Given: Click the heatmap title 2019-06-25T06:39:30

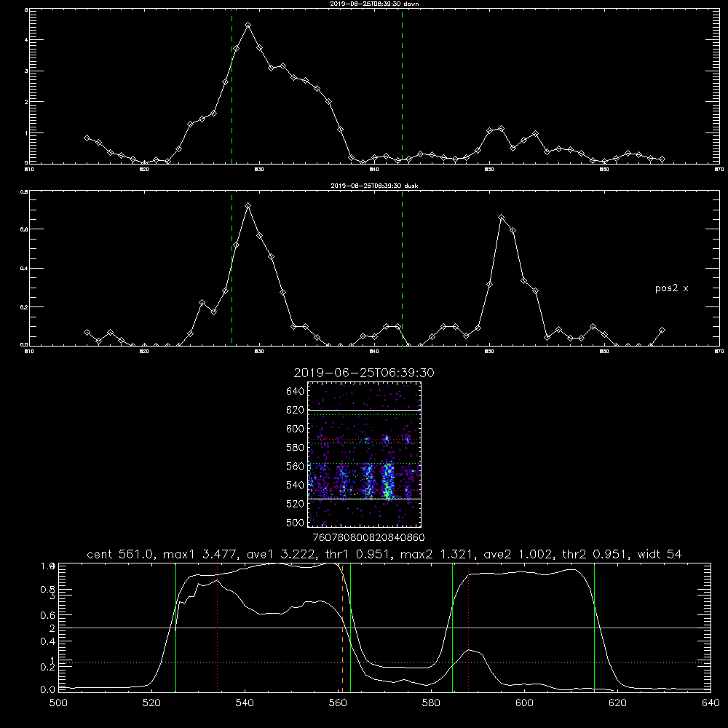Looking at the screenshot, I should coord(364,373).
